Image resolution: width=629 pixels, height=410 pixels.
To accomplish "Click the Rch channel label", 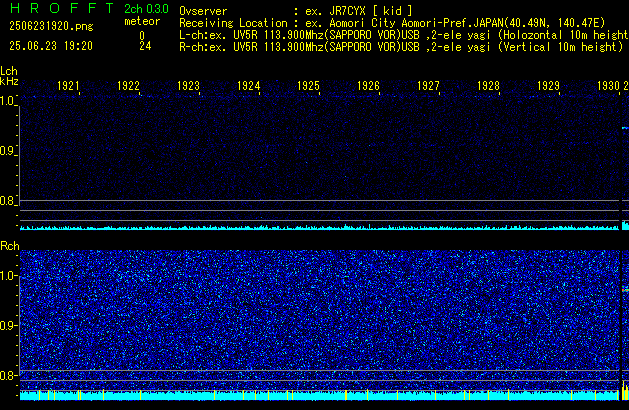I will coord(10,246).
